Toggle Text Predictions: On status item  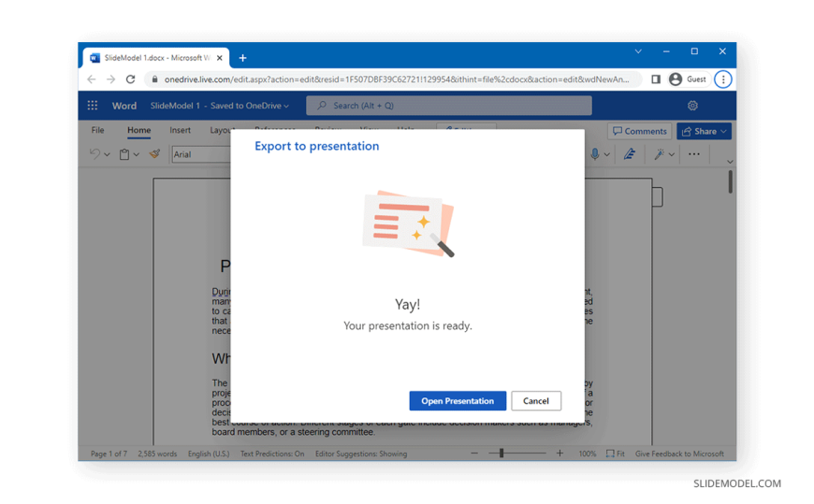272,454
